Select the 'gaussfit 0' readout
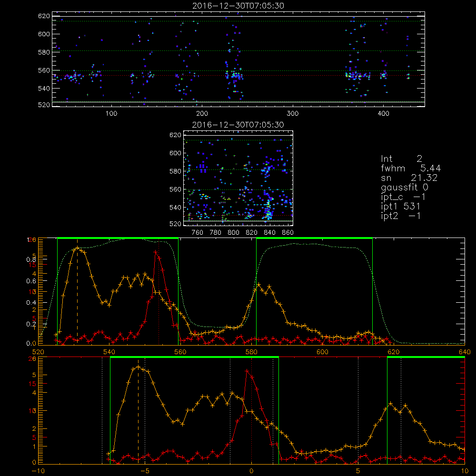The height and width of the screenshot is (476, 476). coord(405,188)
